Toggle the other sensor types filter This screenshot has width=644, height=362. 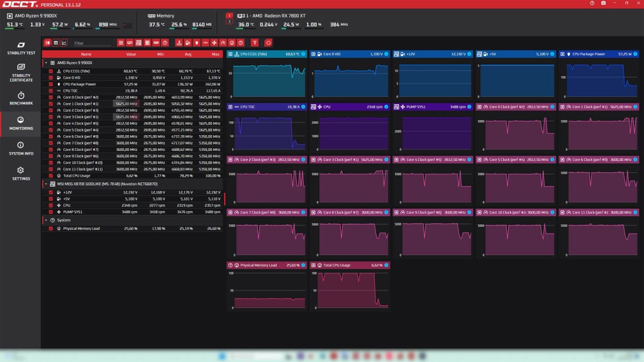241,43
